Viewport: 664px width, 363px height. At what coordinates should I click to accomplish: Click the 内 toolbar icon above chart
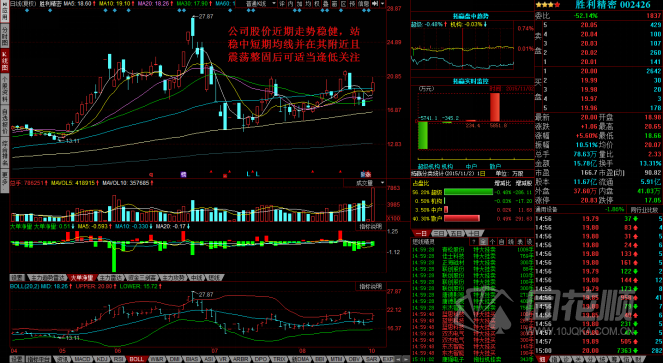pyautogui.click(x=291, y=3)
